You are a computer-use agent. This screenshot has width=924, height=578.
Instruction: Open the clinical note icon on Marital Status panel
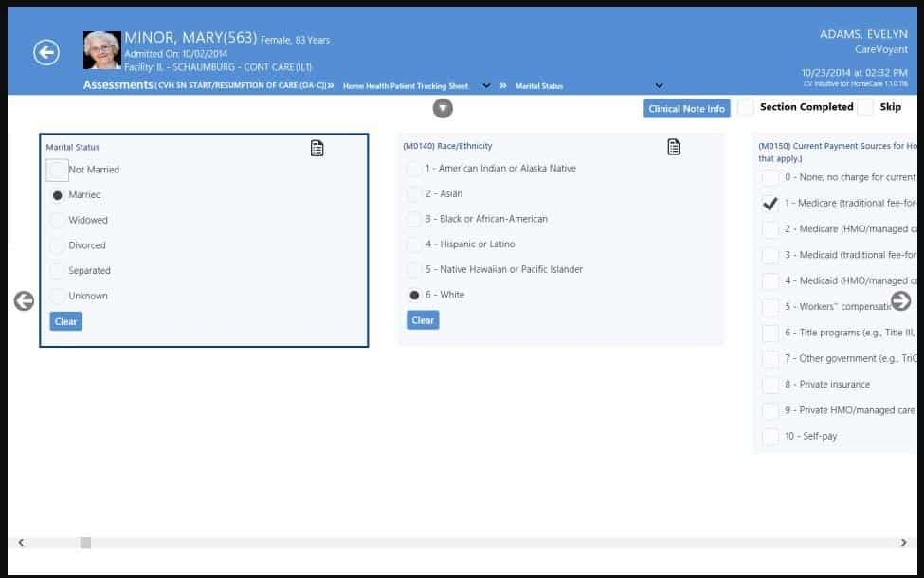click(317, 148)
